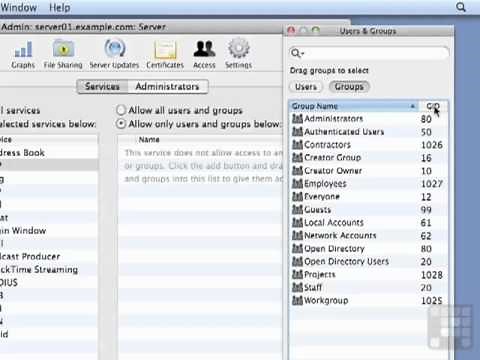Click the Network Accounts group icon
480x360 pixels.
pos(297,235)
